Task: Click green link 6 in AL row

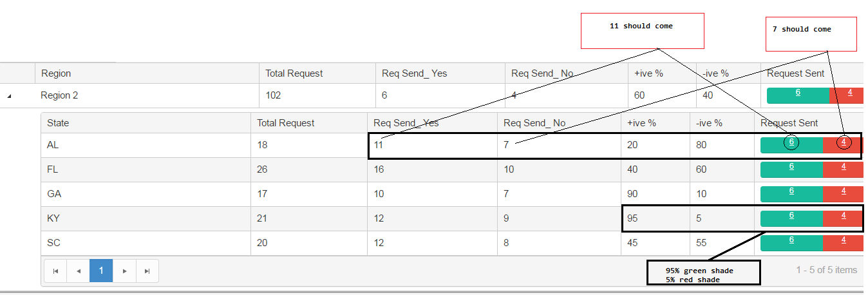Action: [x=791, y=142]
